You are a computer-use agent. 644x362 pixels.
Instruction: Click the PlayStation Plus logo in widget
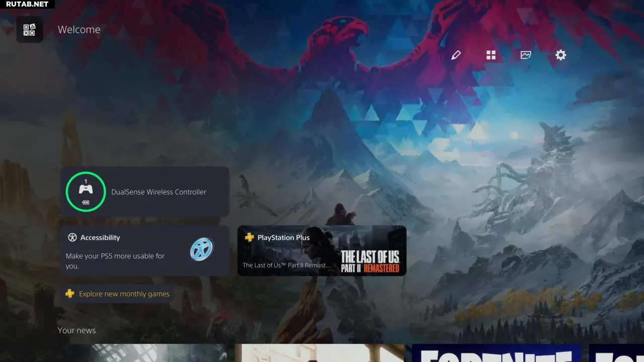click(x=249, y=237)
